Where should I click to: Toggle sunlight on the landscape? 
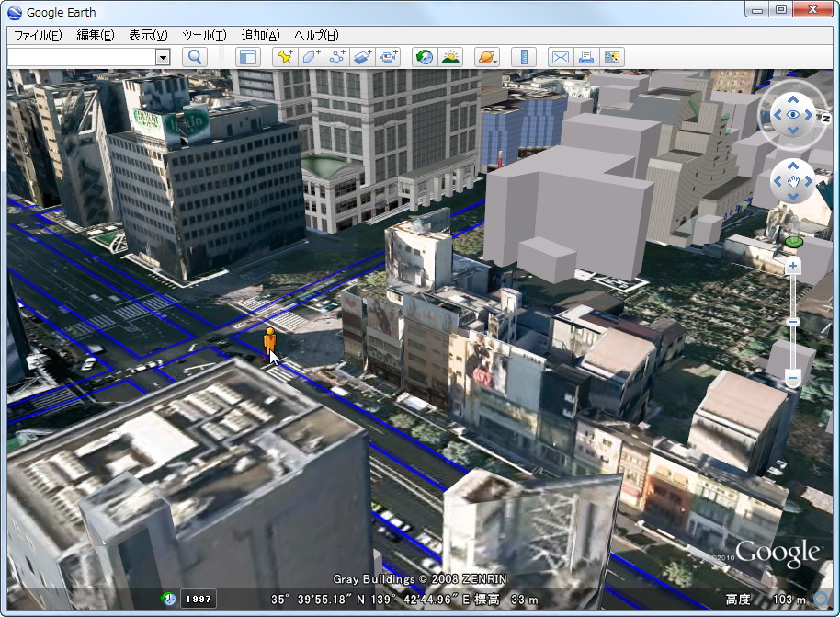coord(450,56)
